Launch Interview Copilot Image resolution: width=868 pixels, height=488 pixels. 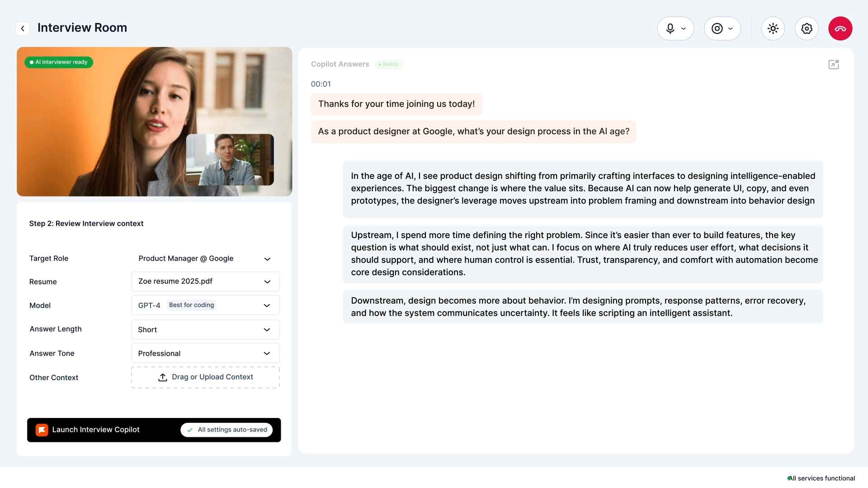(x=96, y=429)
